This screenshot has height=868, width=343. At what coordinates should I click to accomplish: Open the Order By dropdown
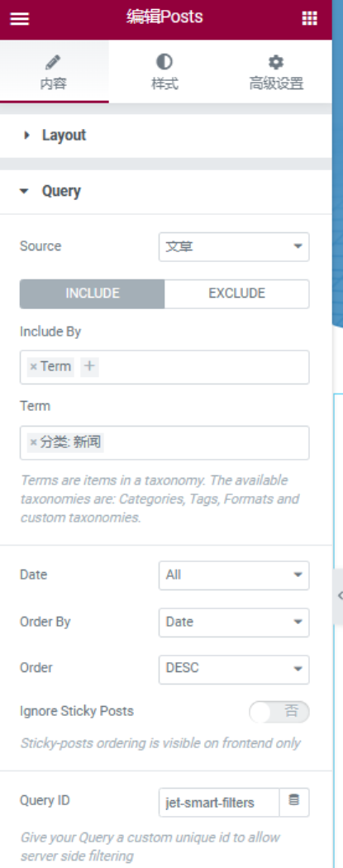234,622
